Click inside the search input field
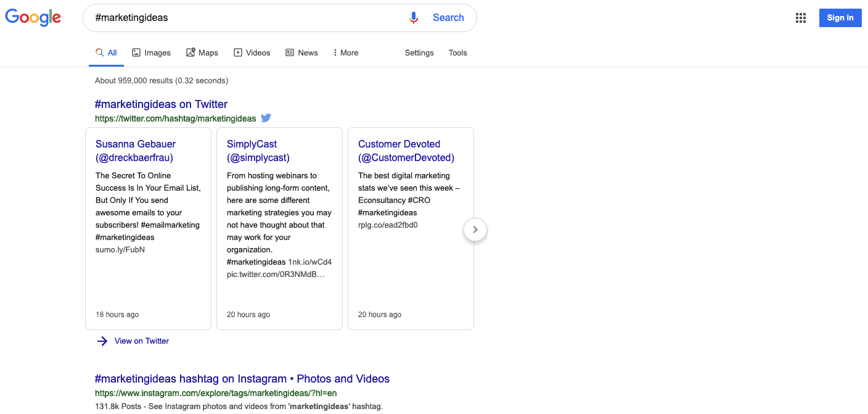868x414 pixels. [x=247, y=17]
